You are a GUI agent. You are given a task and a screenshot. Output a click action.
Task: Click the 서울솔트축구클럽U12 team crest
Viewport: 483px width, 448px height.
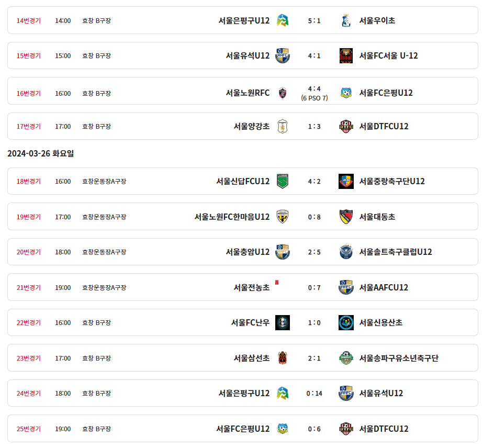tap(346, 252)
